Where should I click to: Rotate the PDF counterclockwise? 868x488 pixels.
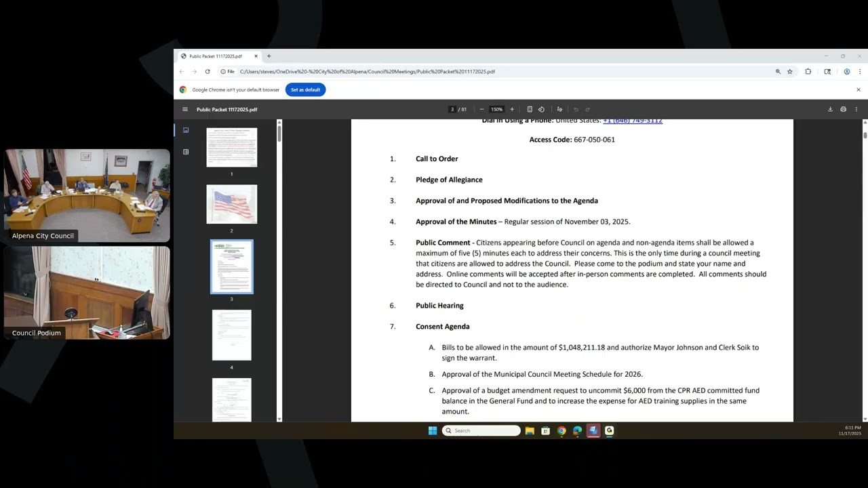tap(541, 109)
